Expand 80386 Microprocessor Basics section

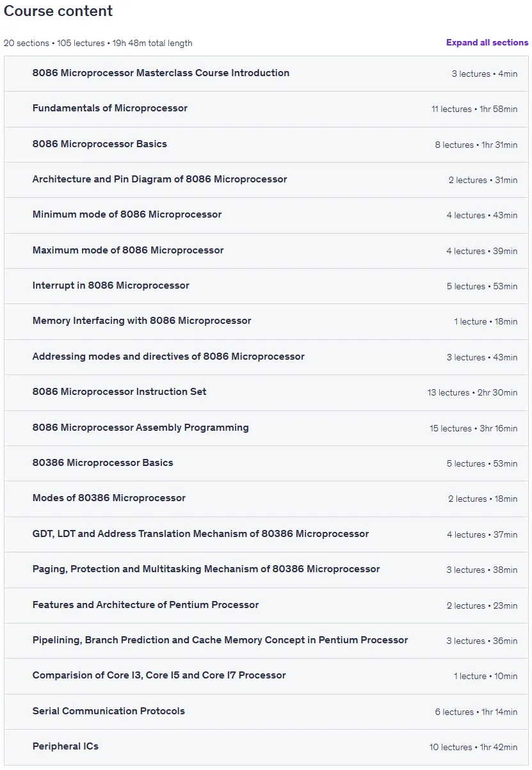point(266,463)
